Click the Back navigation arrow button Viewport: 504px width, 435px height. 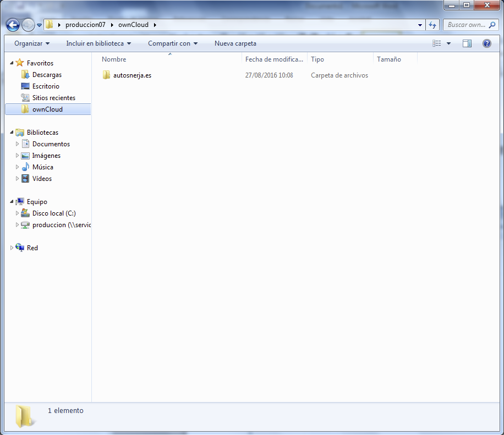(x=13, y=25)
